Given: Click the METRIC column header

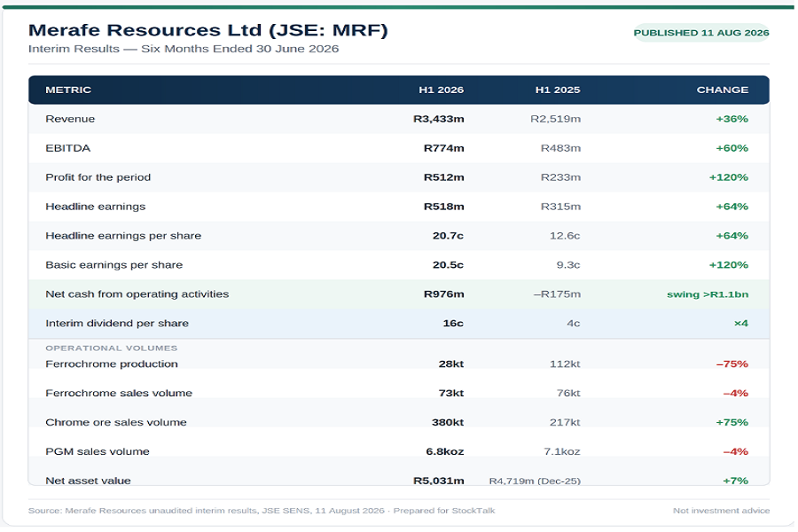Looking at the screenshot, I should click(x=68, y=90).
